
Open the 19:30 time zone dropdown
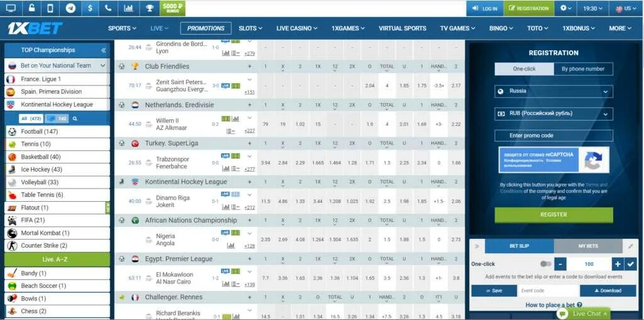[593, 8]
